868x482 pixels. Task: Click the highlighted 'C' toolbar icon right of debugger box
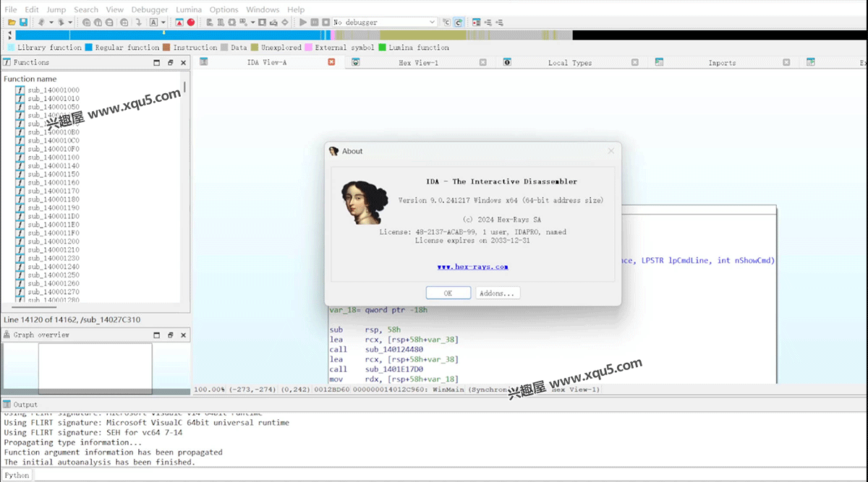point(458,22)
